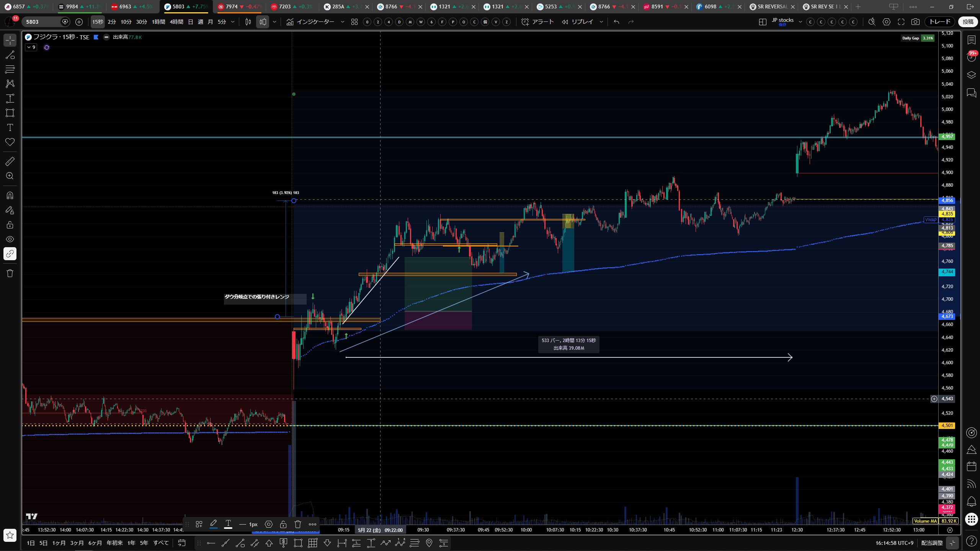Image resolution: width=980 pixels, height=551 pixels.
Task: Select the text annotation tool
Action: point(10,127)
